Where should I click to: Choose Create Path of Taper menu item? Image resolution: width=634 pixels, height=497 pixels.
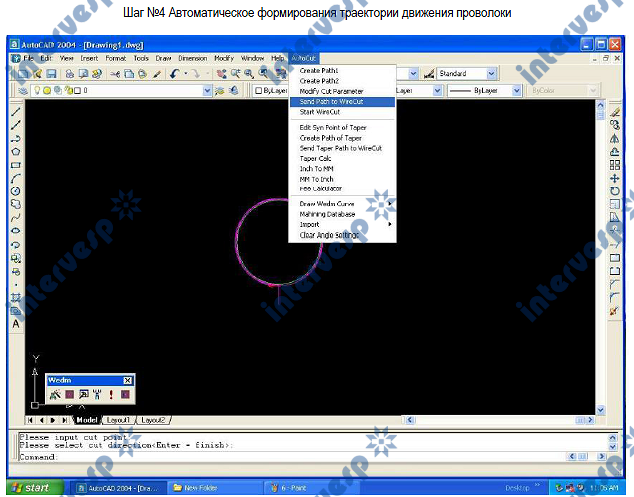coord(331,138)
